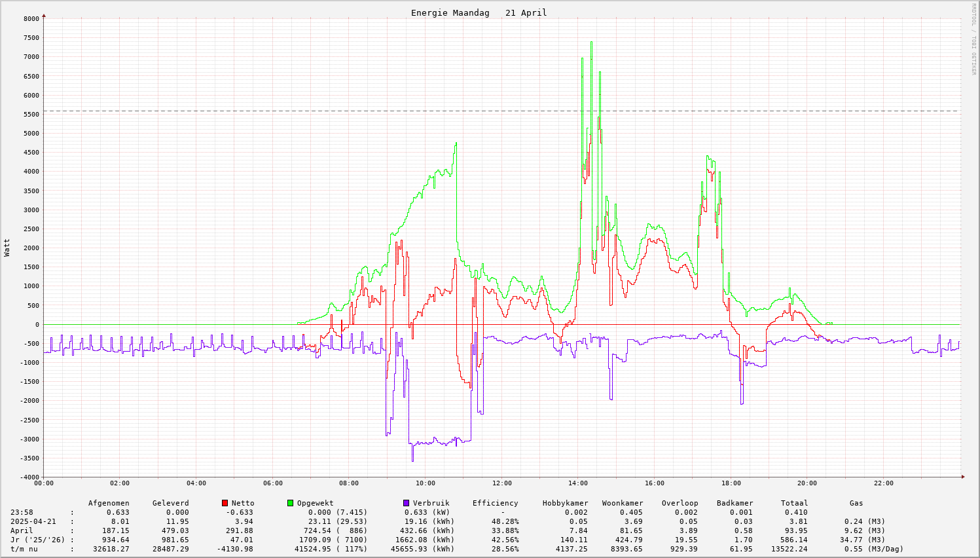This screenshot has height=558, width=980.
Task: Select the 2025-04-21 row label
Action: [33, 522]
